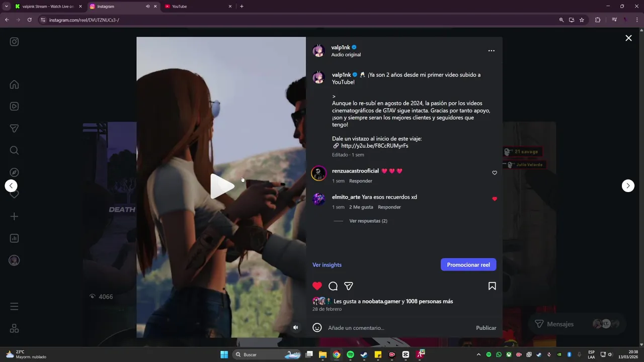Expand Ver respuestas (2)
Screen dimensions: 644x362
pos(368,221)
